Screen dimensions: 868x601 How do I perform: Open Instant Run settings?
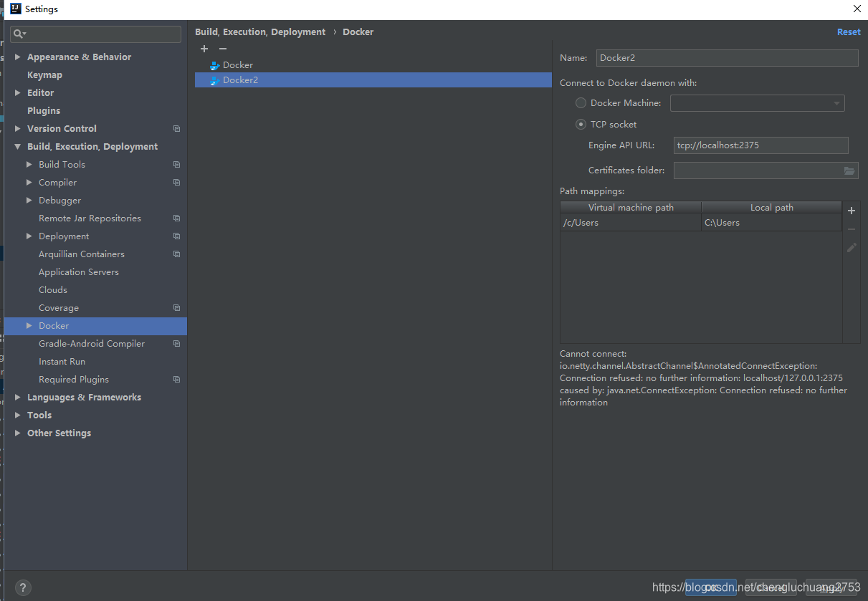point(62,362)
